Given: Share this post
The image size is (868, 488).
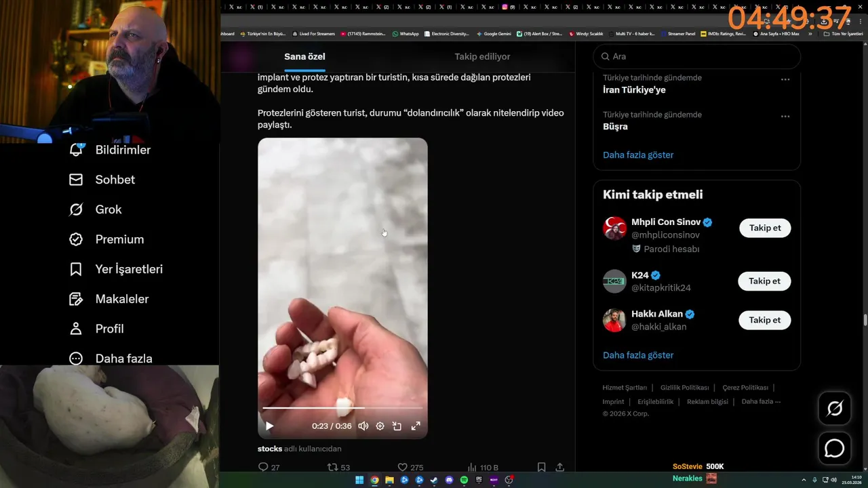Looking at the screenshot, I should [x=560, y=467].
